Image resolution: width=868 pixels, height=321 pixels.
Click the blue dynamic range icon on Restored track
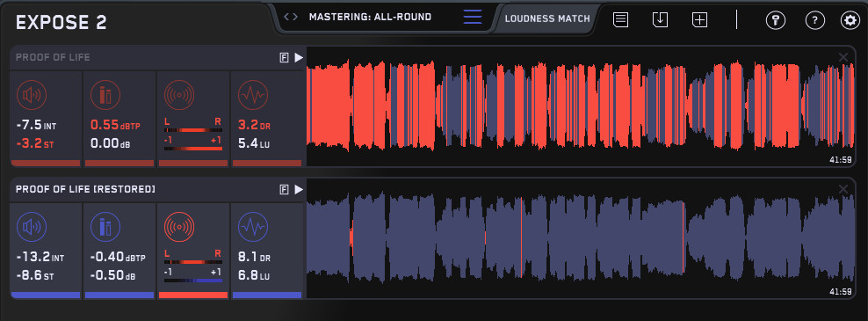253,227
